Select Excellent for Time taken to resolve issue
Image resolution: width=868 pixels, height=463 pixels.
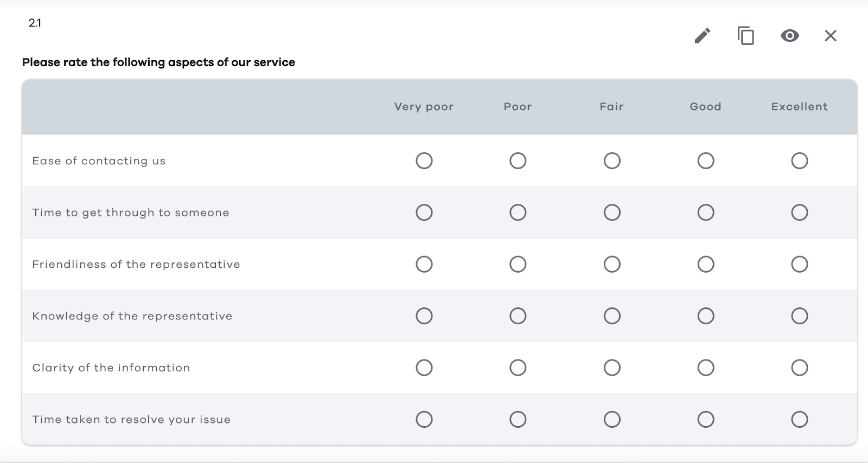click(799, 420)
